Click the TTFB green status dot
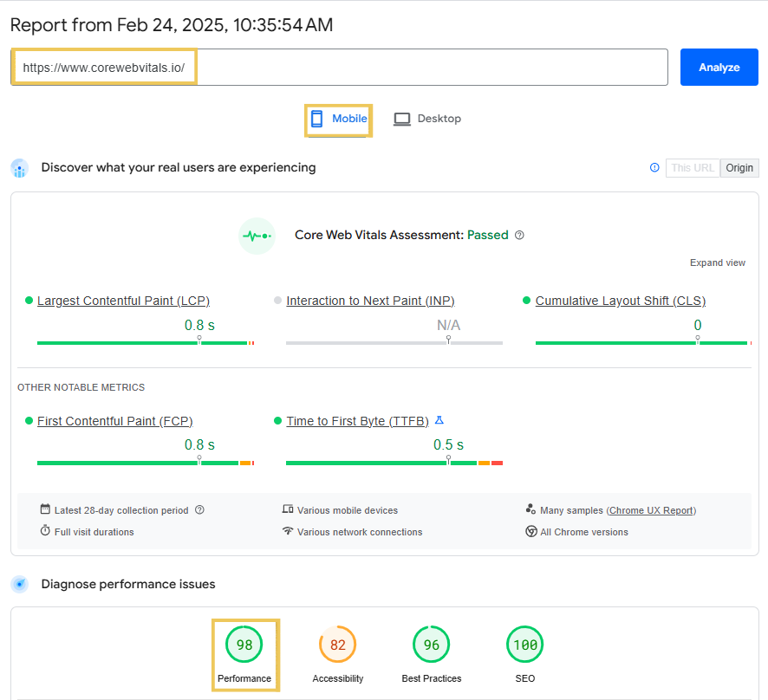Viewport: 768px width, 700px height. tap(277, 420)
